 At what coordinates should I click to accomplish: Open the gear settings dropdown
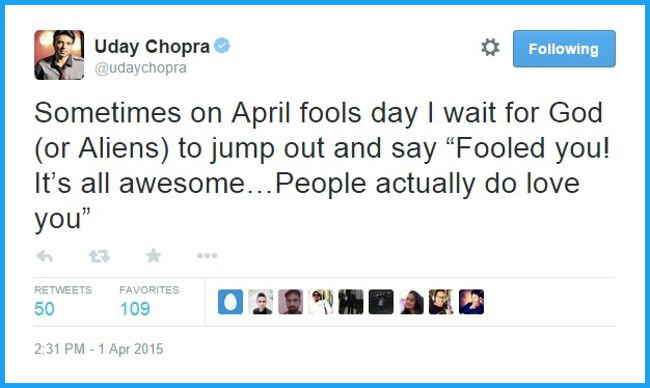click(490, 47)
